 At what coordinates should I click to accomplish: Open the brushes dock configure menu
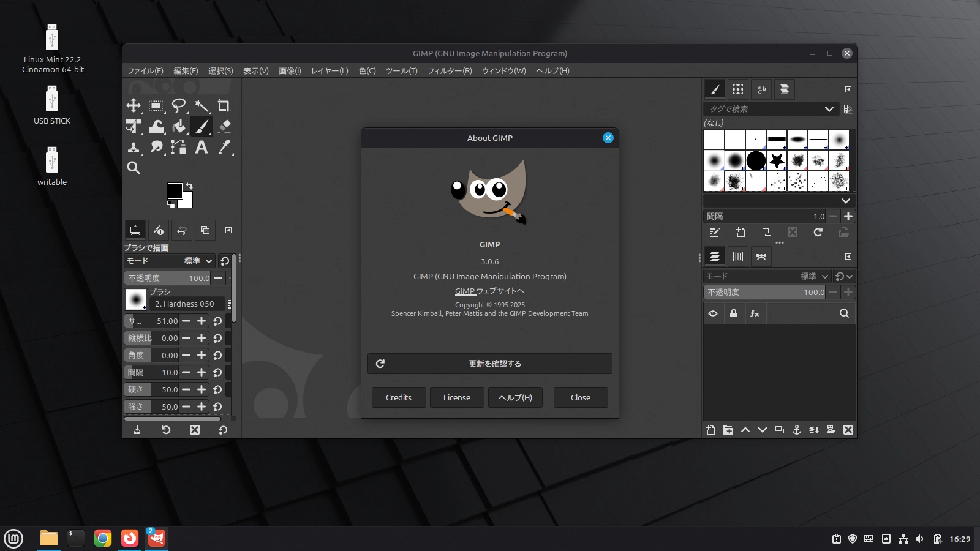click(848, 89)
